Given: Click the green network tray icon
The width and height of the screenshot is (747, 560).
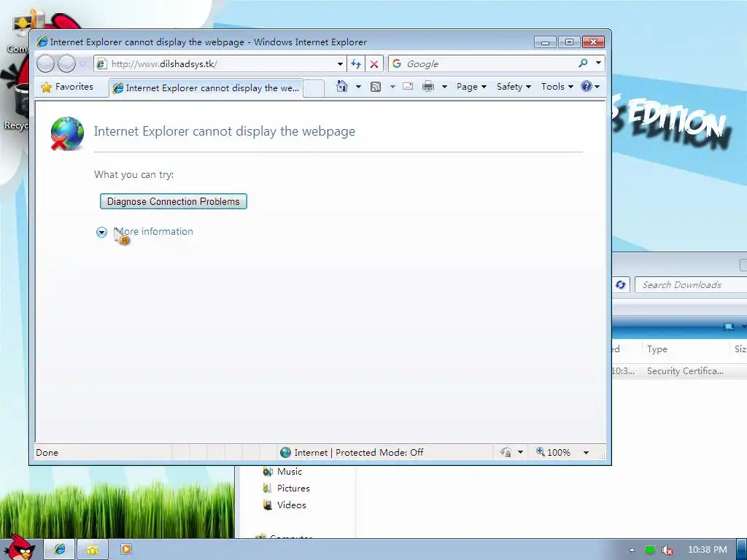Looking at the screenshot, I should click(x=650, y=550).
